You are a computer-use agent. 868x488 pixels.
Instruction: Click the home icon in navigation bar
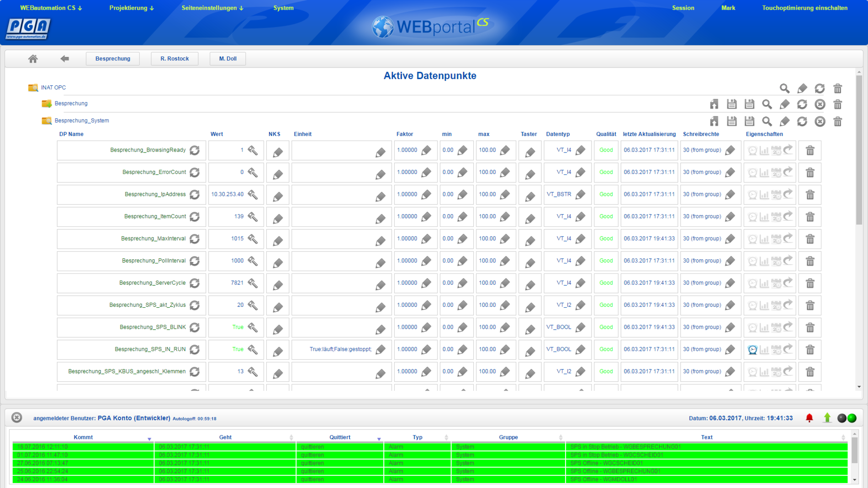tap(33, 58)
